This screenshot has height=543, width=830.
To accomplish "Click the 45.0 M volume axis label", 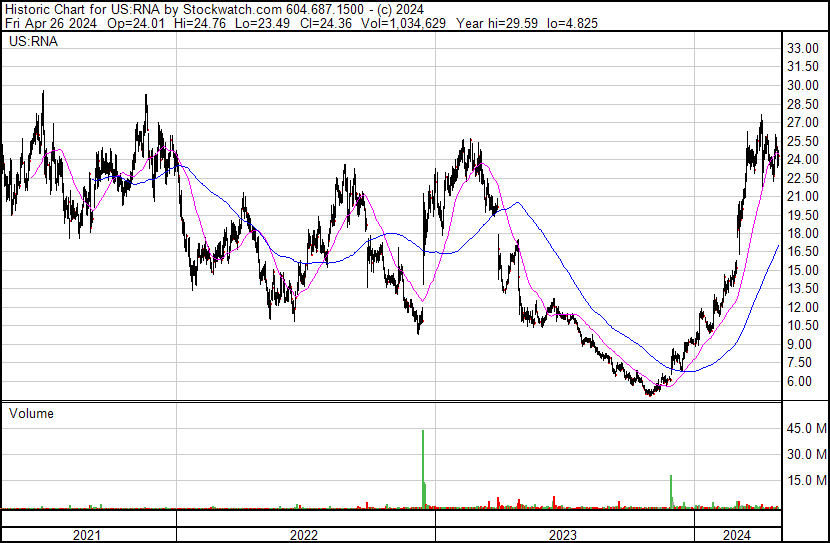I will point(807,428).
